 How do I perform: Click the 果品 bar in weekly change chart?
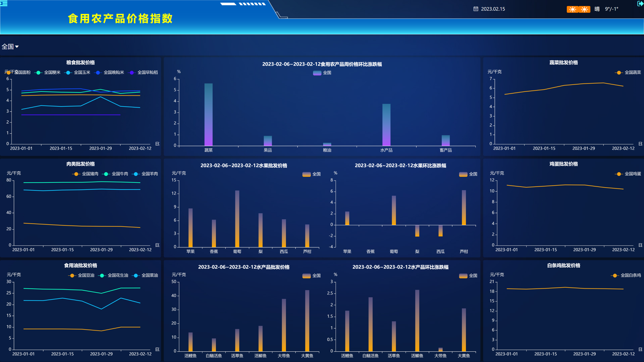[x=268, y=141]
